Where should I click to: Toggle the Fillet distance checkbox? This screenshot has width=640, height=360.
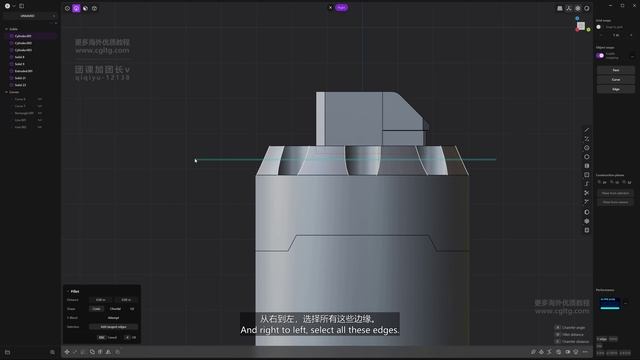tap(558, 334)
